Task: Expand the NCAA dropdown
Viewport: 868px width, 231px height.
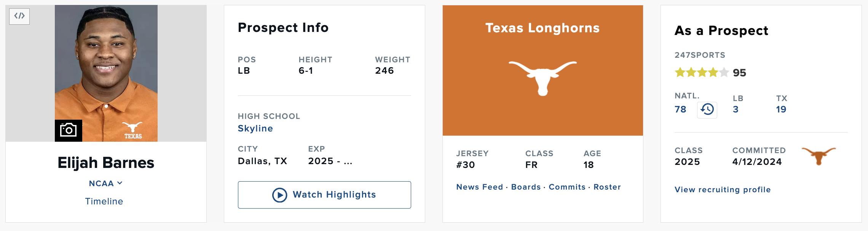Action: click(x=105, y=184)
